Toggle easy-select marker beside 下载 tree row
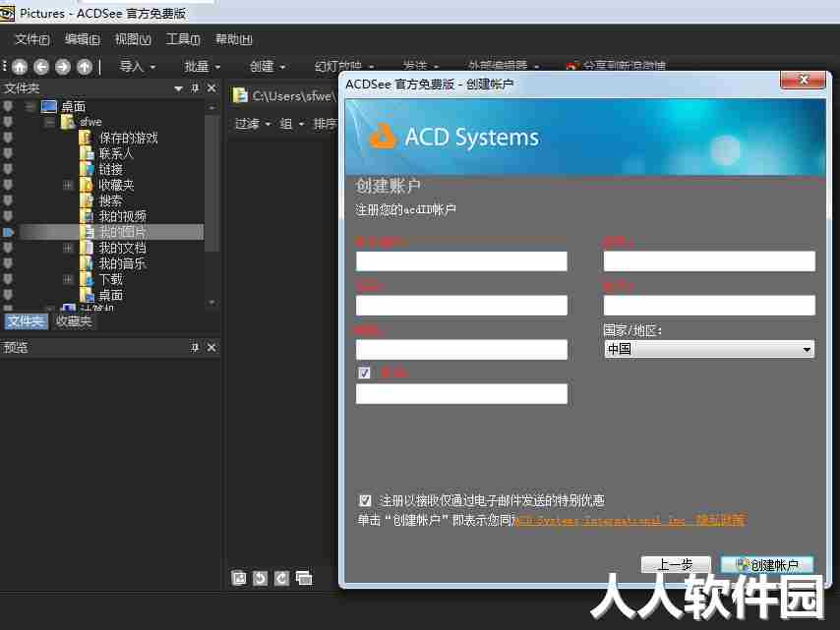This screenshot has width=840, height=630. 8,279
